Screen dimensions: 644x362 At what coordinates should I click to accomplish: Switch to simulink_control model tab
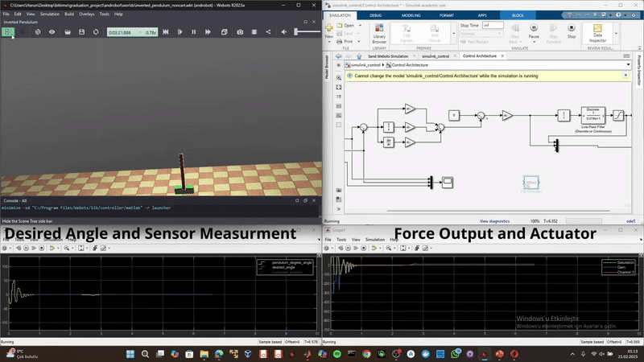[436, 56]
